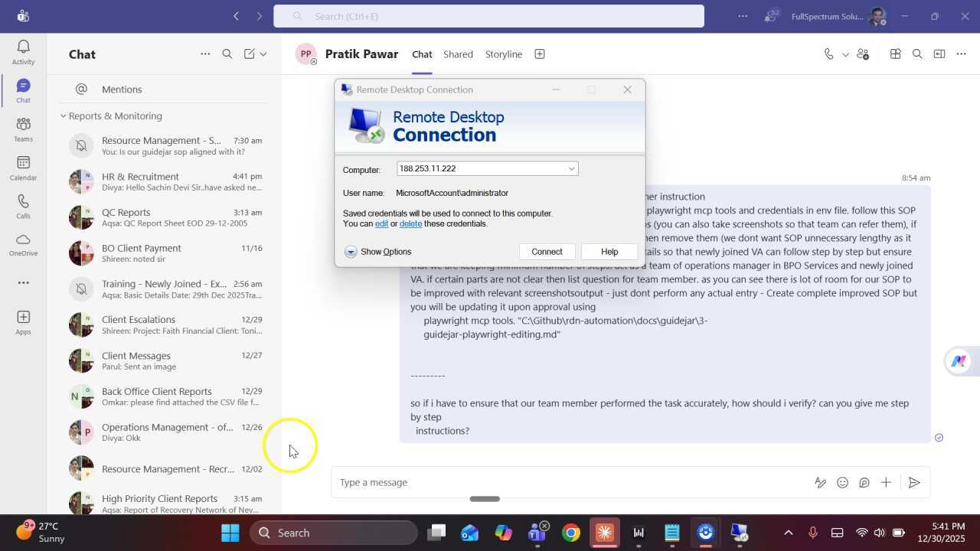Open the Activity feed in Teams sidebar
Screen dimensions: 980x551
pyautogui.click(x=23, y=52)
